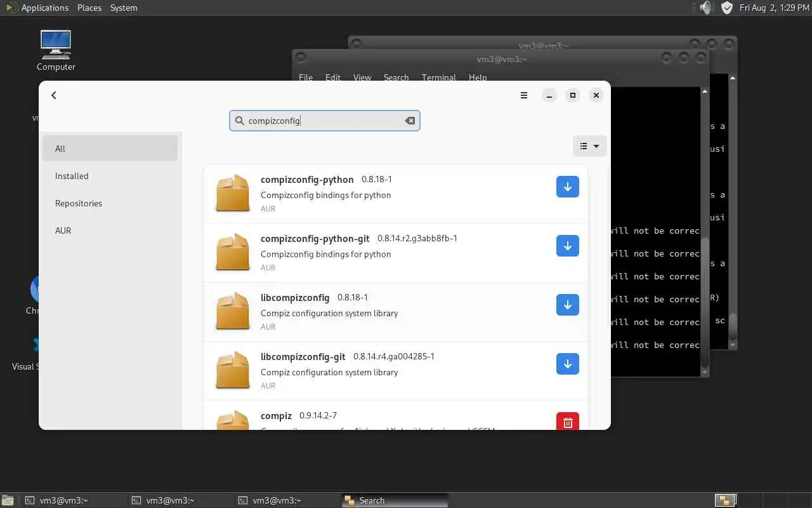This screenshot has width=812, height=508.
Task: Click version 0.8.14.r4.ga004285-1 text
Action: tap(394, 357)
